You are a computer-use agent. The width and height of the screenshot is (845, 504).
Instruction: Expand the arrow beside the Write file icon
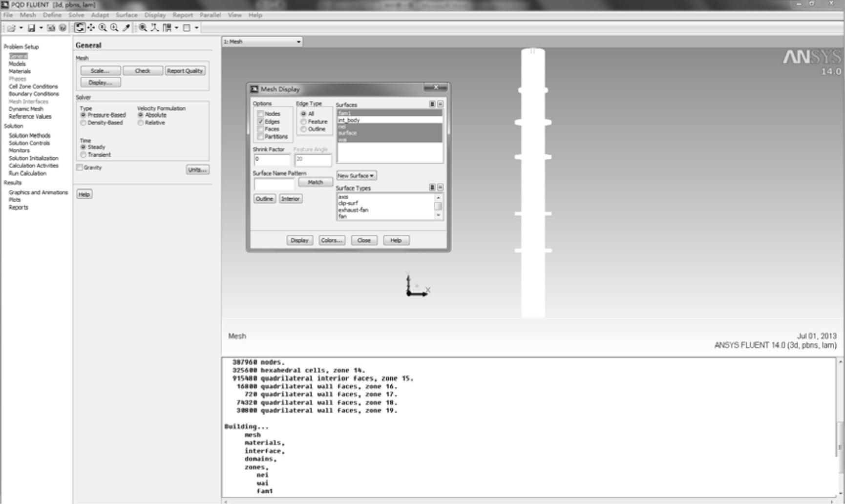point(41,28)
